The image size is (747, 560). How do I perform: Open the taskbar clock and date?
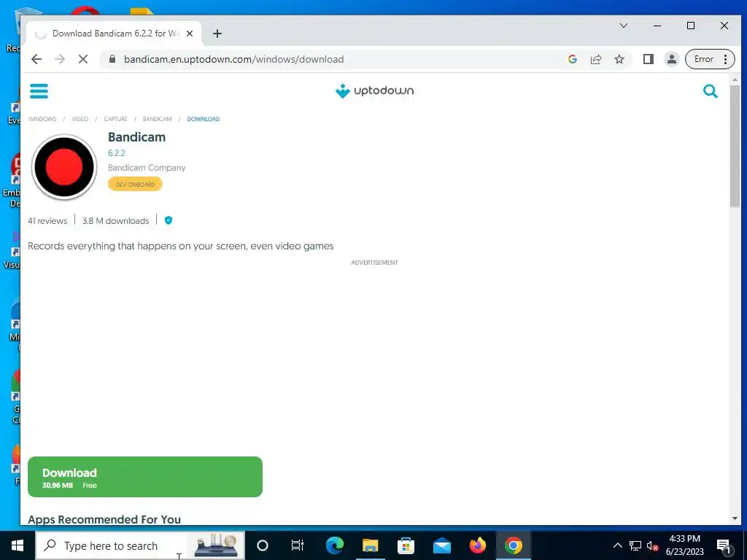coord(684,545)
